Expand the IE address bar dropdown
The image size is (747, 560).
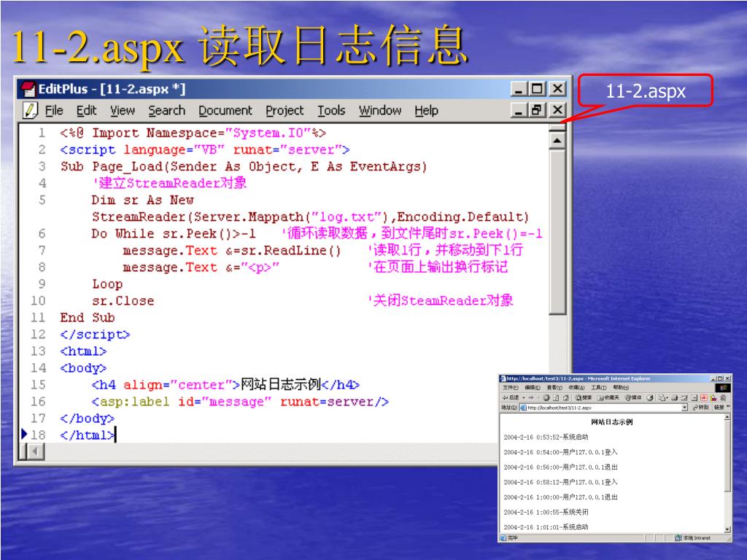tap(684, 408)
